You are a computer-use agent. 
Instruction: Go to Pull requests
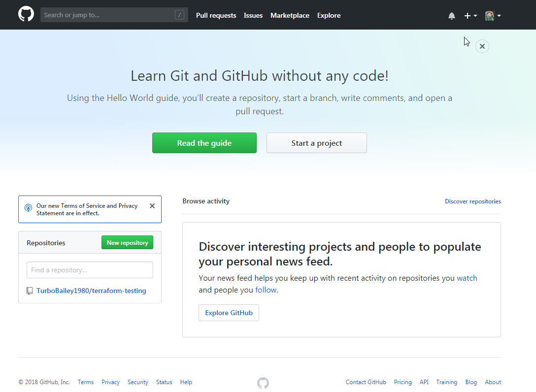coord(216,15)
